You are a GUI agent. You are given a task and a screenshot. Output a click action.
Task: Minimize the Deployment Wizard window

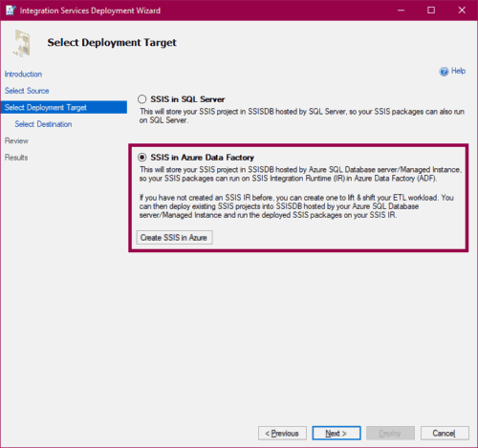(401, 11)
